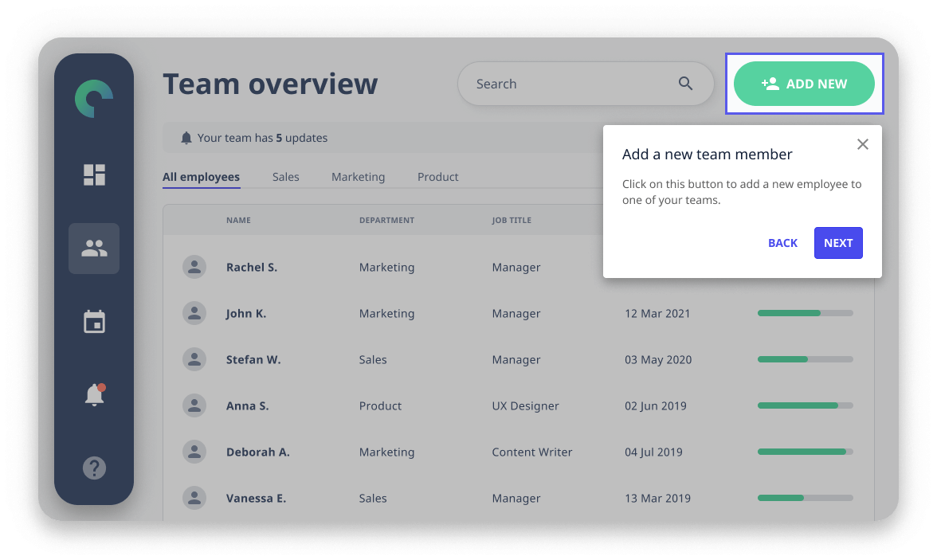Select the All employees tab
The image size is (937, 560).
[x=201, y=177]
